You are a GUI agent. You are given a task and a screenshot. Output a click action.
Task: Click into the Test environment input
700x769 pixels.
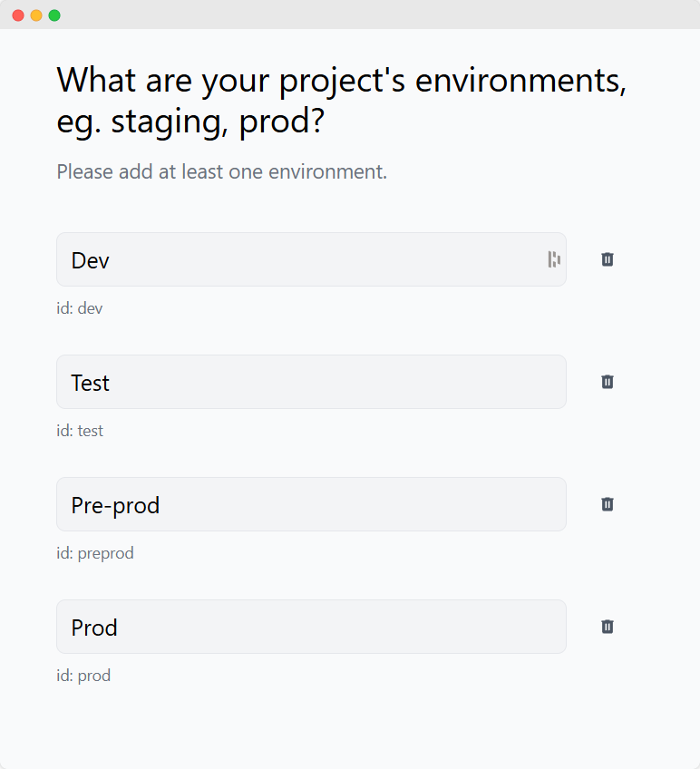pos(311,382)
